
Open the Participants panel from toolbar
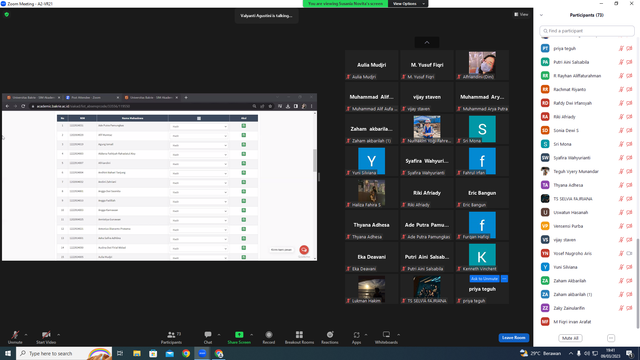[171, 337]
